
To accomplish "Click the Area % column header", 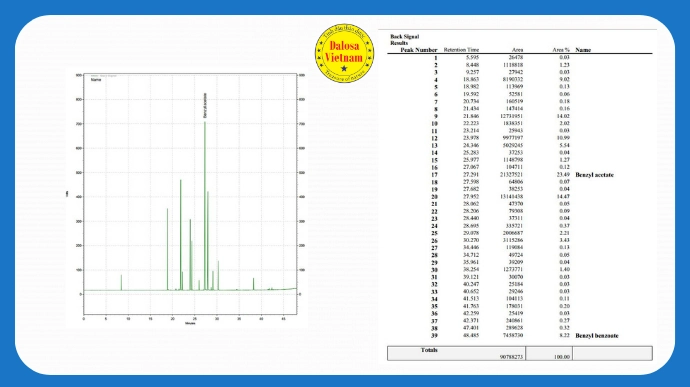I will (561, 50).
